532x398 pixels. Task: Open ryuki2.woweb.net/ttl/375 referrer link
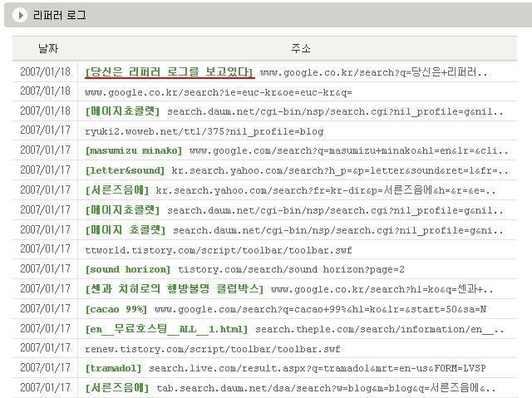pyautogui.click(x=204, y=131)
